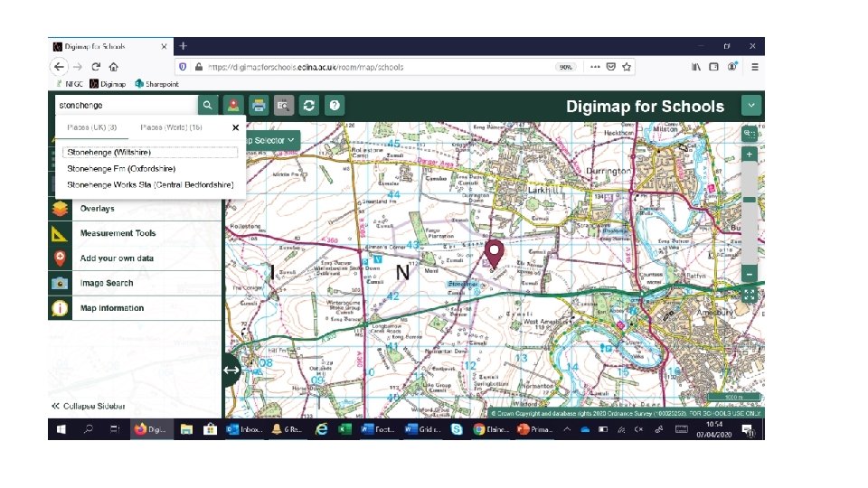Click the browser address bar URL

tap(306, 68)
